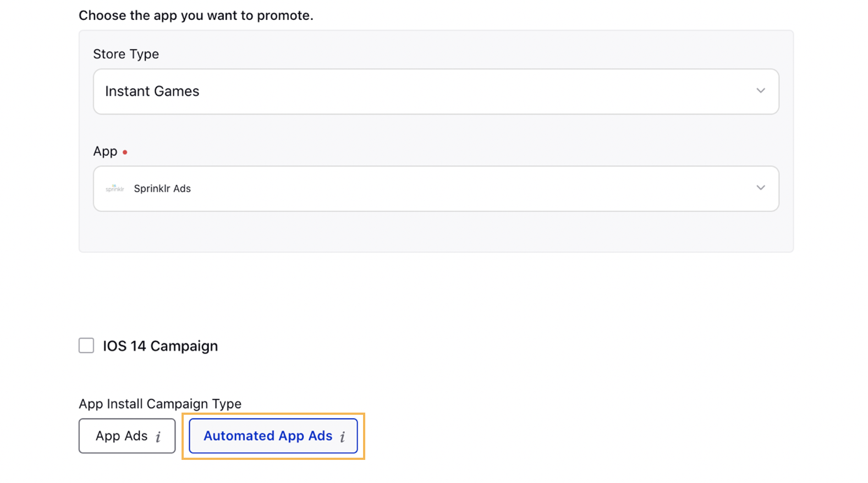Click the chevron arrow in Store Type field
The height and width of the screenshot is (483, 868).
point(760,91)
